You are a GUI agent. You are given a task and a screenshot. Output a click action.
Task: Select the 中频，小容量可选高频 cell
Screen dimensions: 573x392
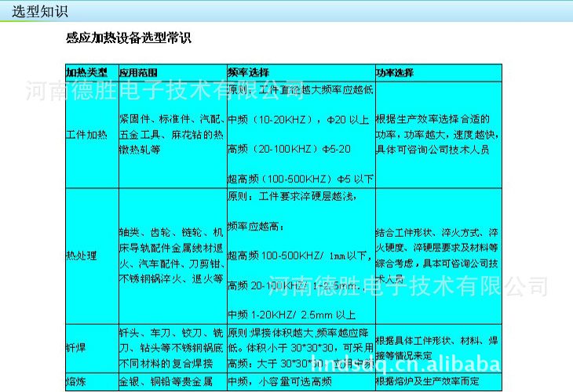coord(279,382)
